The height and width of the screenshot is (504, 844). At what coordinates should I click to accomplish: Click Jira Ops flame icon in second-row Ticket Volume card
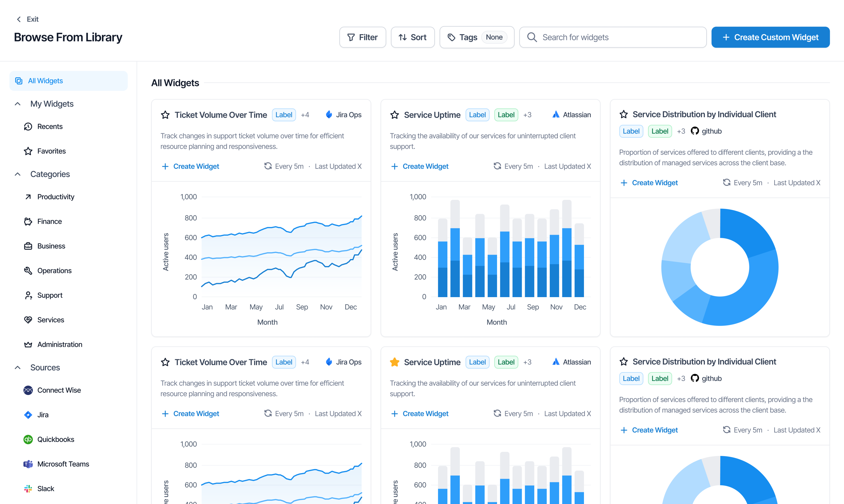[x=329, y=362]
